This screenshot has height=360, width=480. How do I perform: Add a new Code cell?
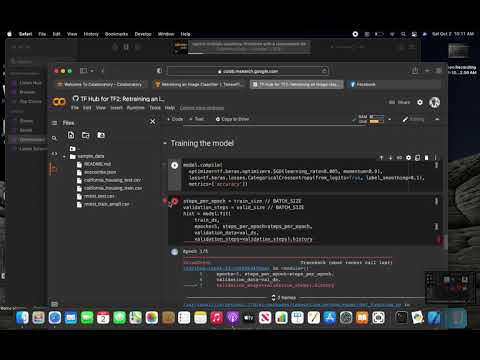pyautogui.click(x=175, y=119)
